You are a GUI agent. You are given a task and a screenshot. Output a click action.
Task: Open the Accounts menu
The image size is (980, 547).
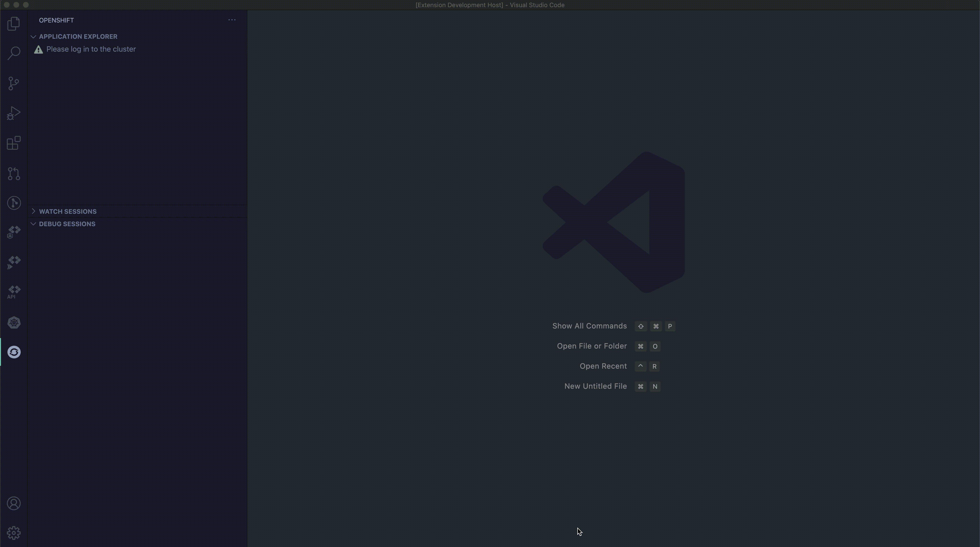coord(14,503)
